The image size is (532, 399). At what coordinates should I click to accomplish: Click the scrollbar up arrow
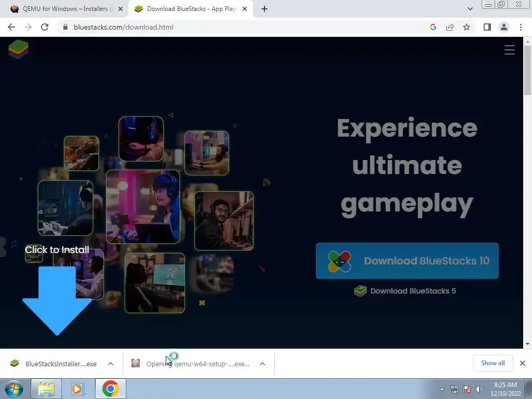[527, 42]
